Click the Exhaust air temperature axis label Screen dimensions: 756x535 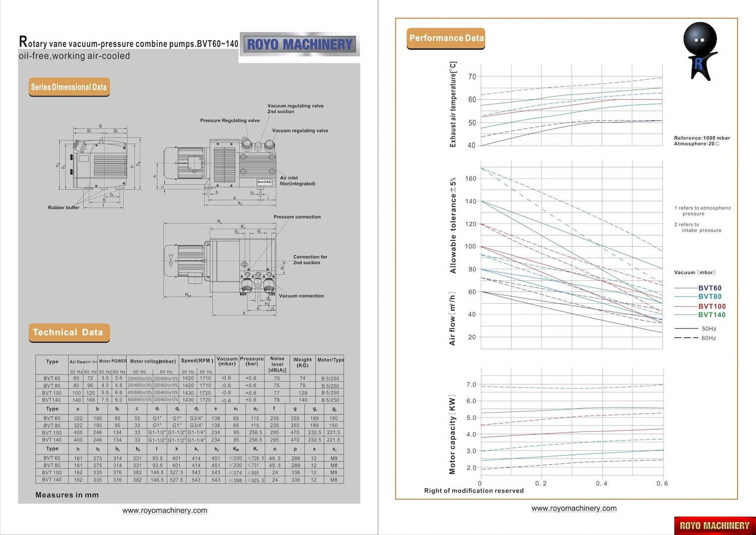(x=453, y=105)
